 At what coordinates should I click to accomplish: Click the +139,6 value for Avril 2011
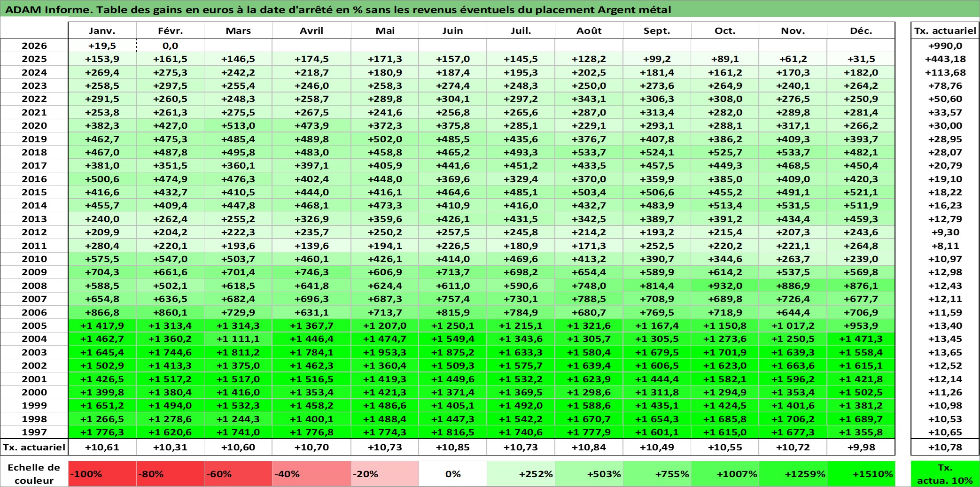point(311,246)
